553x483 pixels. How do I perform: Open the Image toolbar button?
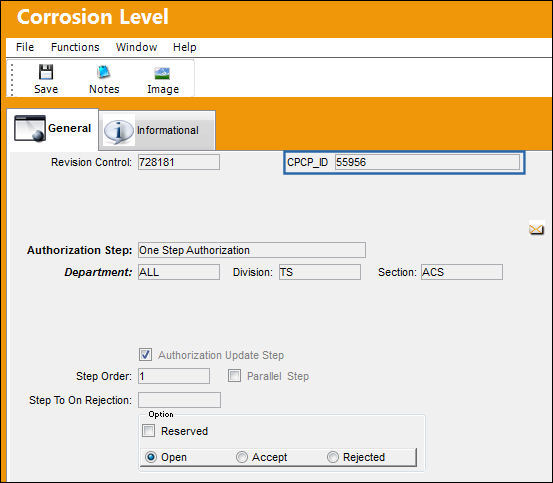pyautogui.click(x=163, y=80)
